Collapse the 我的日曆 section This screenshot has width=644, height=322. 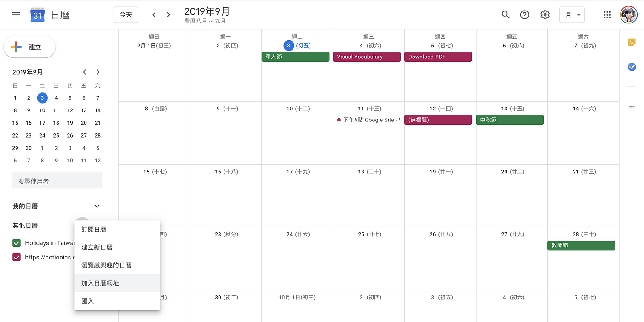click(x=97, y=207)
